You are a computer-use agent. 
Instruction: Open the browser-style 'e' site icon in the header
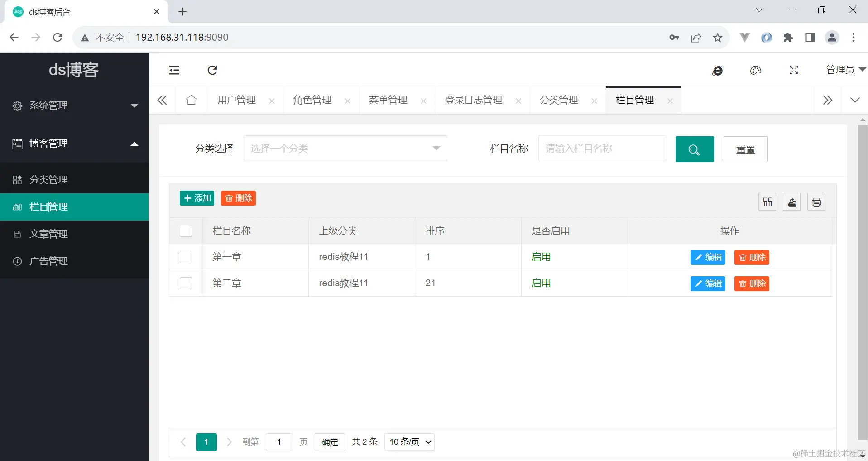[718, 70]
